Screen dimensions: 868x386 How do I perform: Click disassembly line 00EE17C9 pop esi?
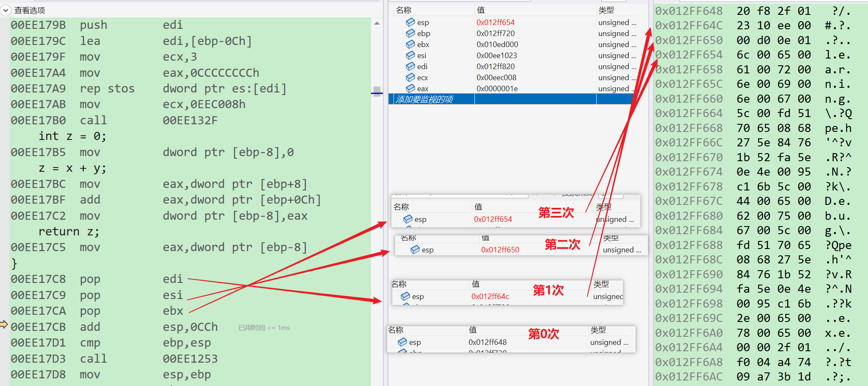(x=97, y=295)
